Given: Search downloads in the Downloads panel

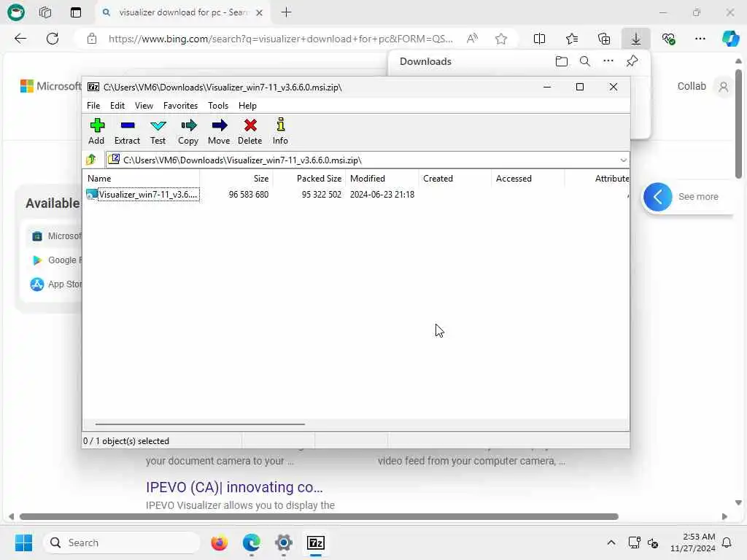Looking at the screenshot, I should pyautogui.click(x=585, y=61).
